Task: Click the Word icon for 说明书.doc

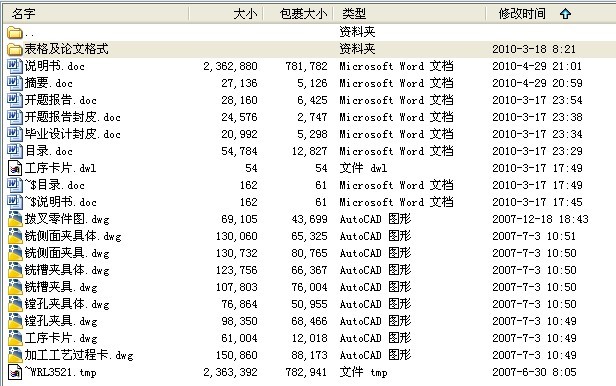Action: [x=15, y=66]
